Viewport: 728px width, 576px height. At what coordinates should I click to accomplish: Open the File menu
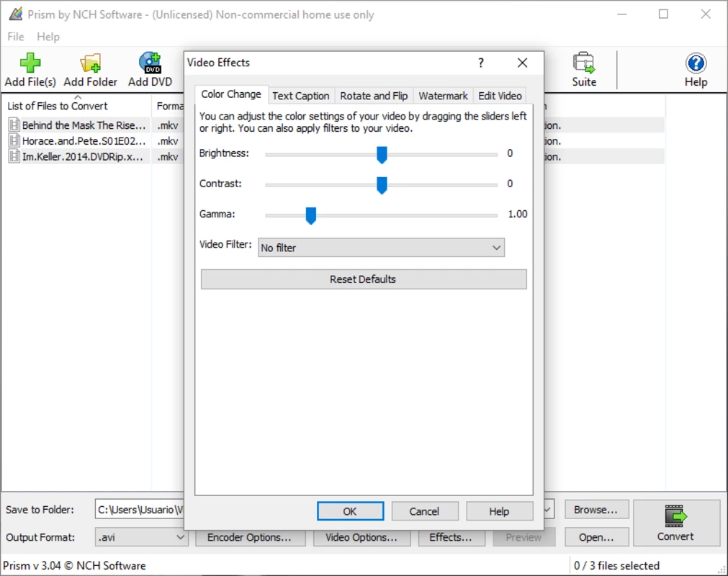16,37
